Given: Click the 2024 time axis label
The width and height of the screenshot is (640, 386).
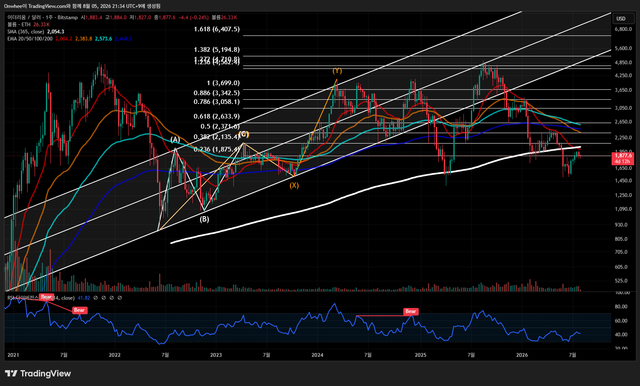Looking at the screenshot, I should [x=317, y=355].
